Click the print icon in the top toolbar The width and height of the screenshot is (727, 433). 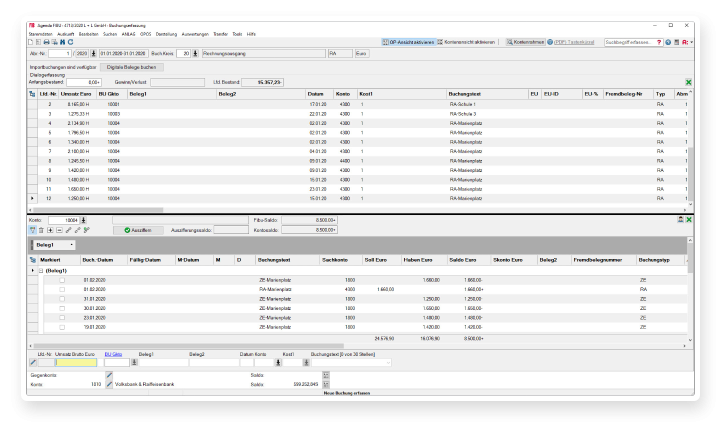coord(47,42)
